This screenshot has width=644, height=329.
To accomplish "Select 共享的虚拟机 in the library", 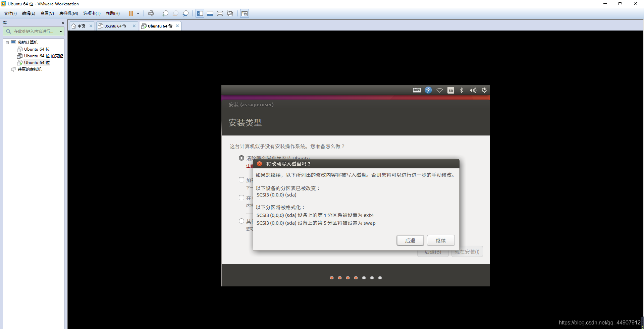I will [30, 69].
